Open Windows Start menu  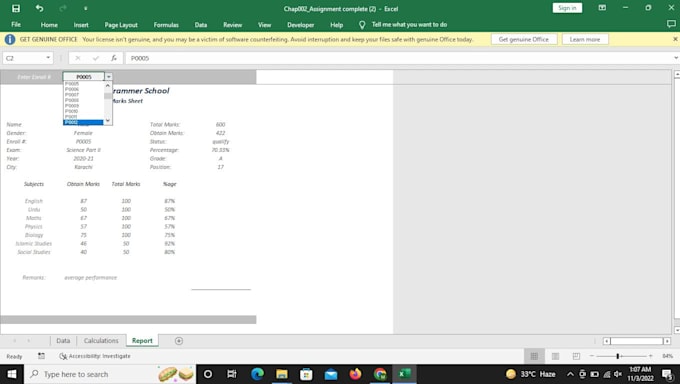[12, 374]
